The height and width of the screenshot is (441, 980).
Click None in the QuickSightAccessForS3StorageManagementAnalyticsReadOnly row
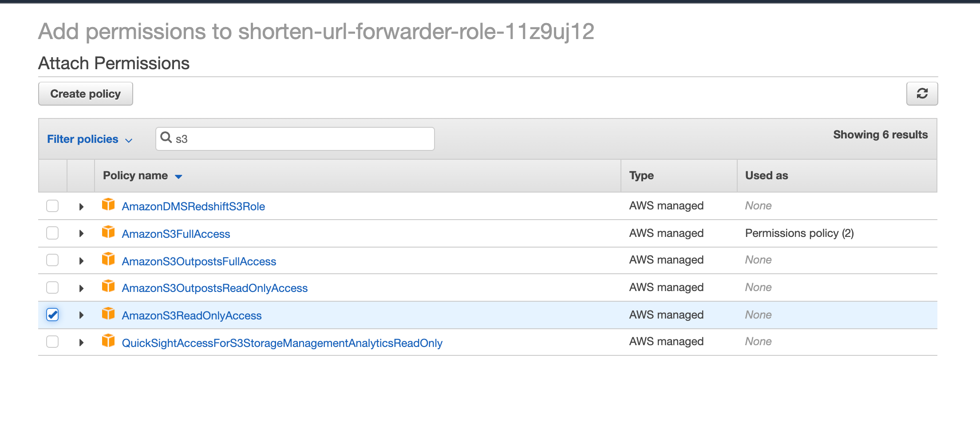(758, 342)
